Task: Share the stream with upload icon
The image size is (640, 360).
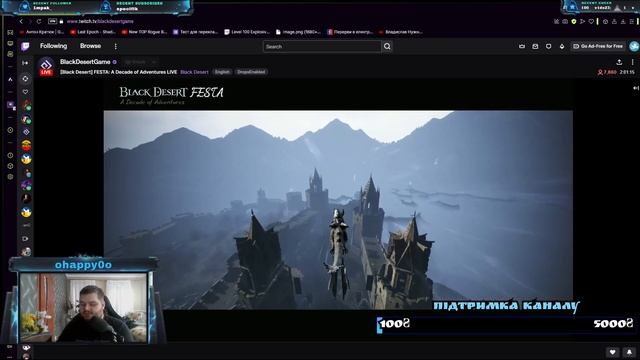Action: coord(619,62)
